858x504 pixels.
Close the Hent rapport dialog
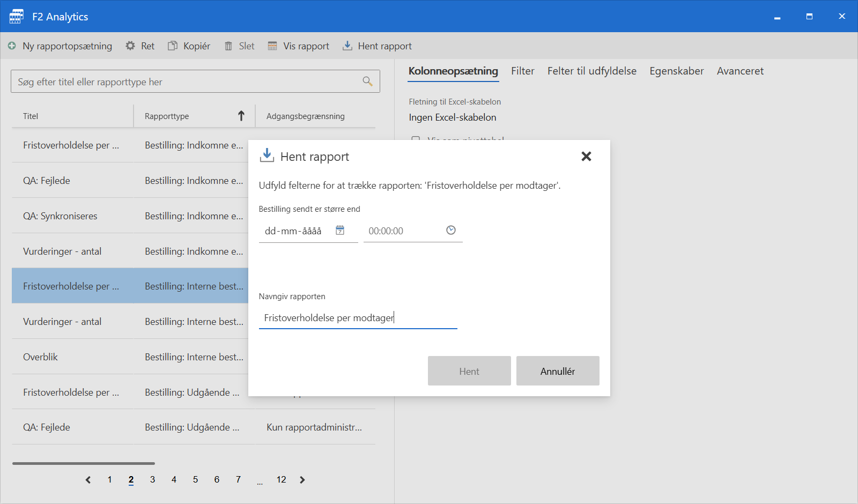pyautogui.click(x=586, y=156)
